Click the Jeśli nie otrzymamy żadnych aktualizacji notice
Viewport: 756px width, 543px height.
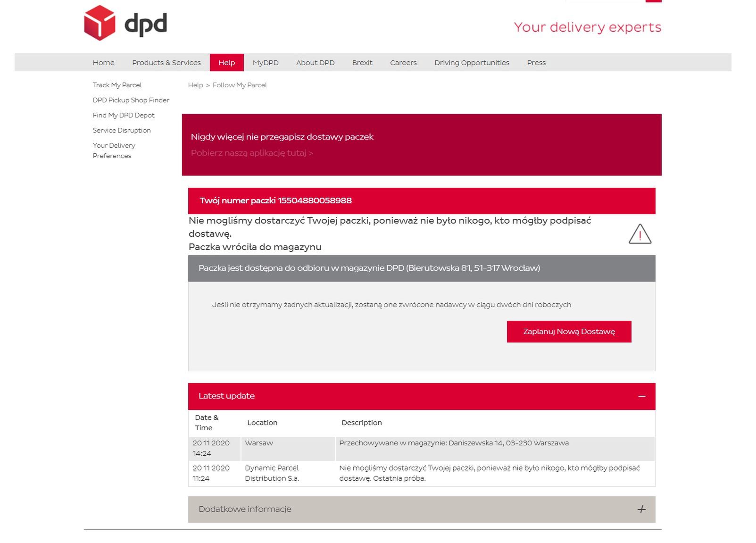pos(391,305)
